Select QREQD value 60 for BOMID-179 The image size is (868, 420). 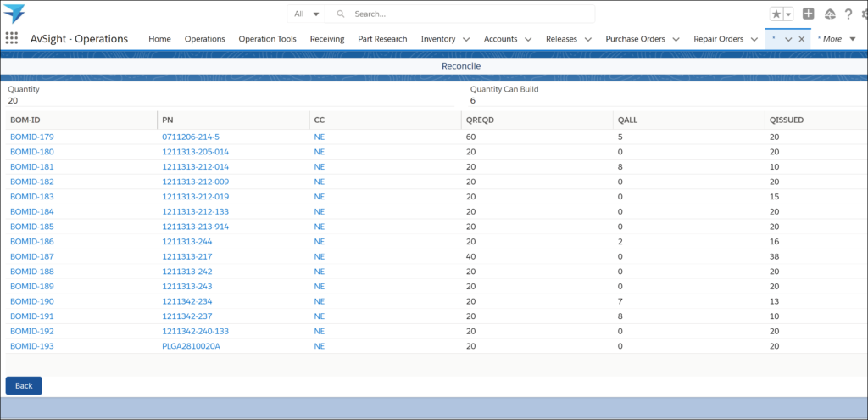tap(471, 137)
